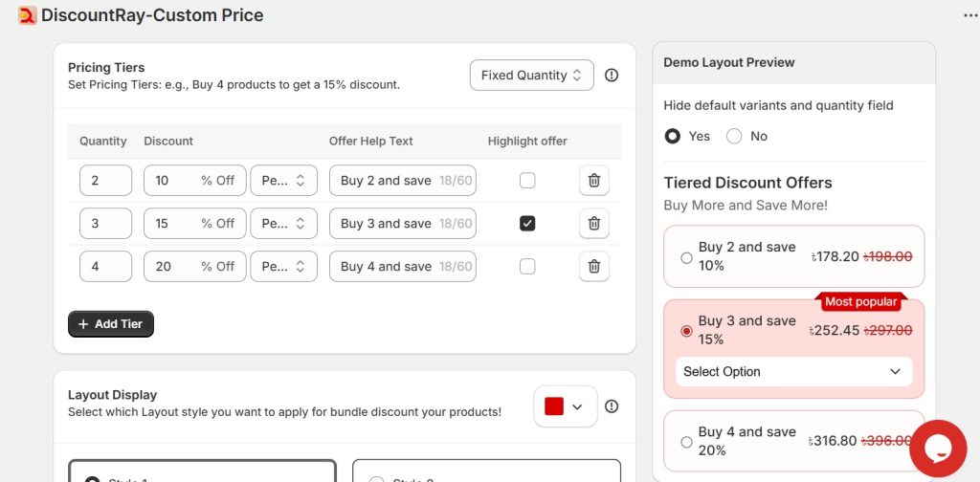Click the Pricing Tiers info icon
This screenshot has width=980, height=482.
(x=612, y=75)
